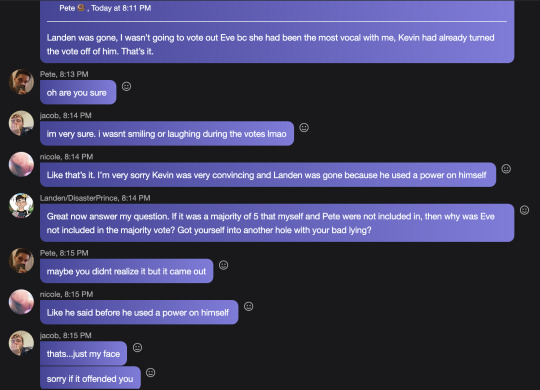Click the sender name "Landen/DisasterPrince"
540x390 pixels.
(79, 198)
